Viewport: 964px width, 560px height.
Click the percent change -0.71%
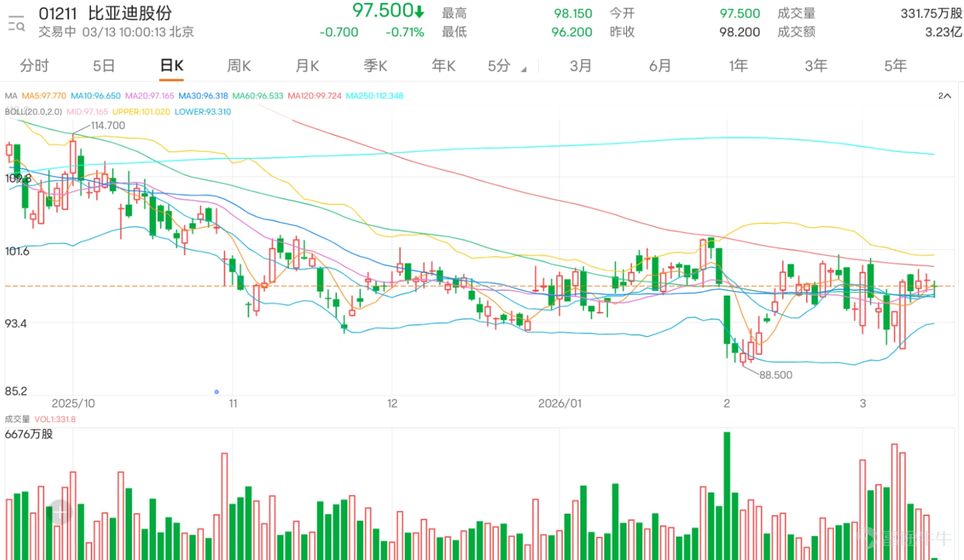click(x=405, y=32)
